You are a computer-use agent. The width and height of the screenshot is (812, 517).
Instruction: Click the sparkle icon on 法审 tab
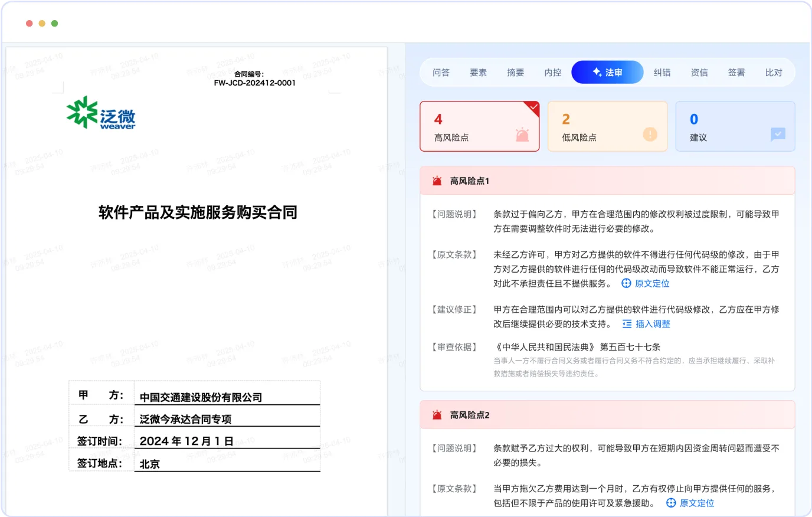(x=597, y=72)
